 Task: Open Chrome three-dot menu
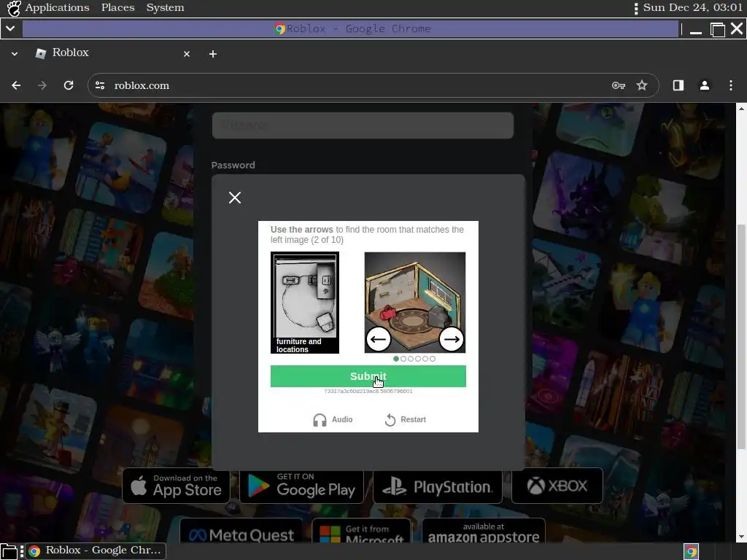731,85
